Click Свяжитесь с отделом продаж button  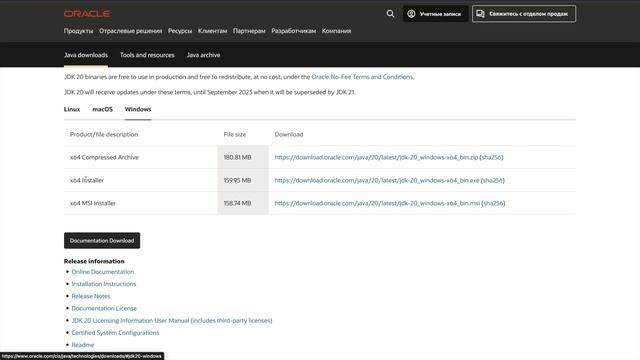point(524,14)
